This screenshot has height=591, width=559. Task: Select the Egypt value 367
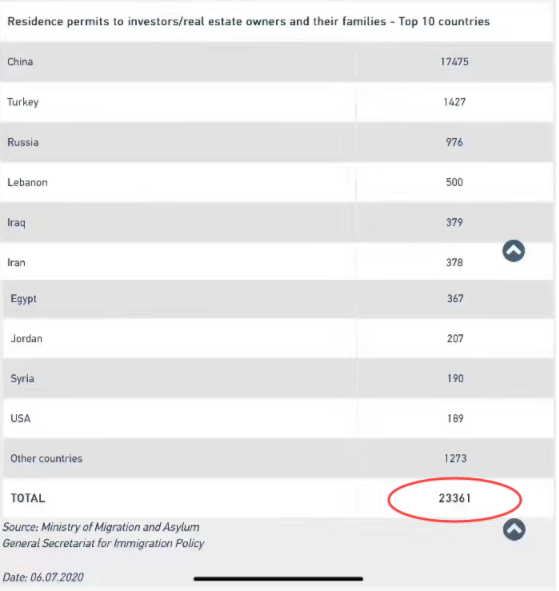point(455,299)
